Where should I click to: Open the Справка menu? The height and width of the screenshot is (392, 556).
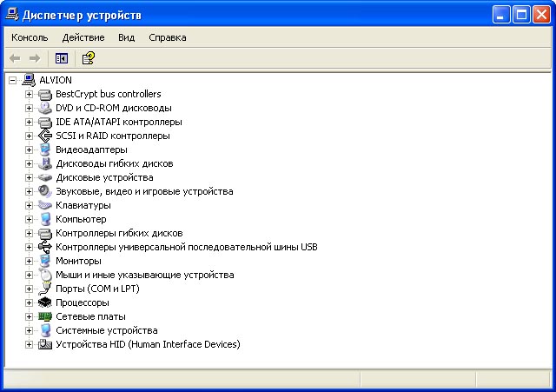point(168,37)
